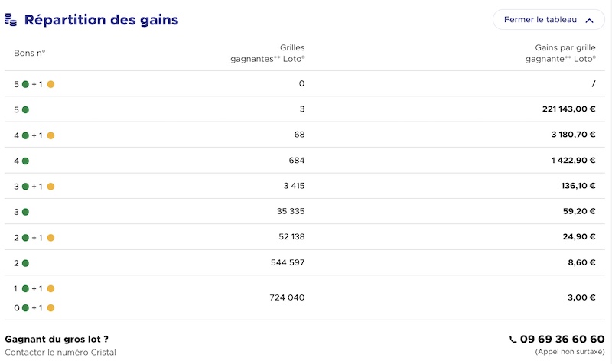Click the green ball in the 5 numbers row
612x364 pixels.
[25, 109]
